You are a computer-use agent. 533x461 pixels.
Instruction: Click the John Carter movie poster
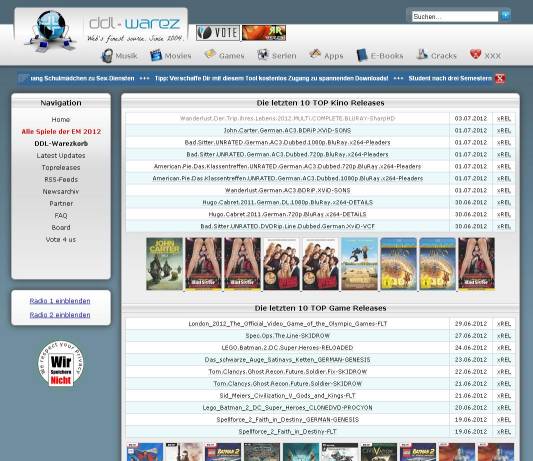click(x=165, y=264)
